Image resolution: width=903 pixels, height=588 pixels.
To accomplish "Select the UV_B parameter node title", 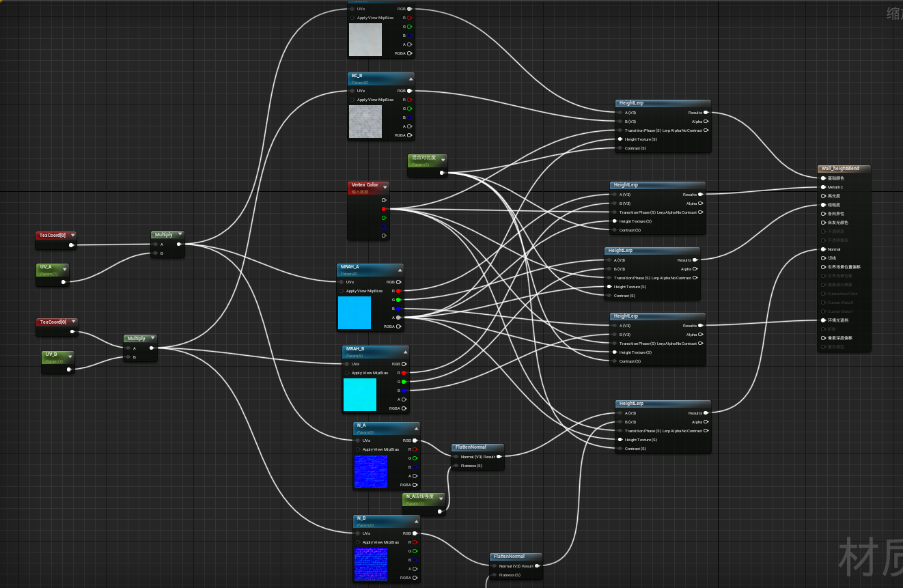I will click(51, 355).
